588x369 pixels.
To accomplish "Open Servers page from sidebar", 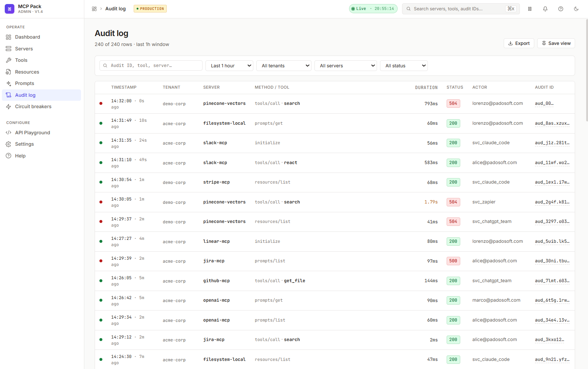I will [x=41, y=49].
